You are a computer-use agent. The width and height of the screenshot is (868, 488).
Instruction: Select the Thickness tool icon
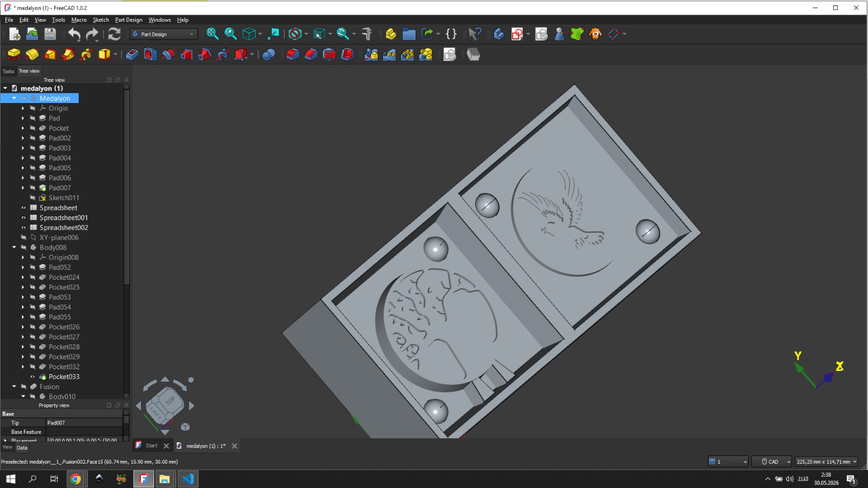(347, 54)
